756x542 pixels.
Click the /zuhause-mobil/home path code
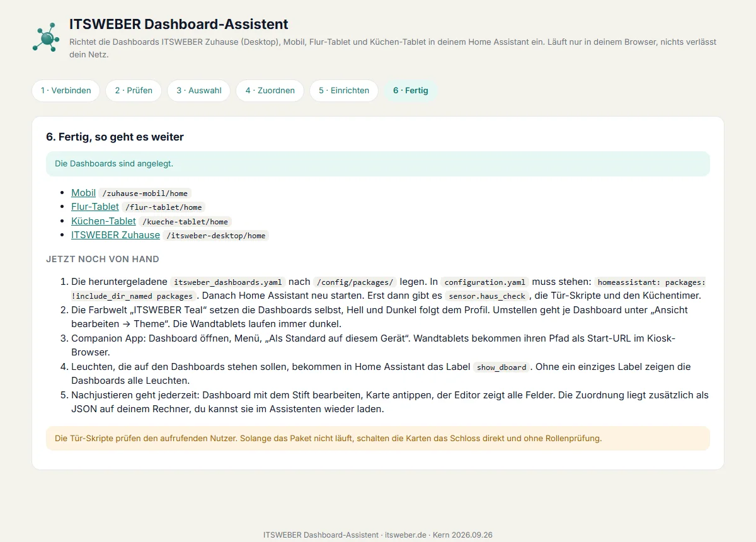pyautogui.click(x=146, y=193)
